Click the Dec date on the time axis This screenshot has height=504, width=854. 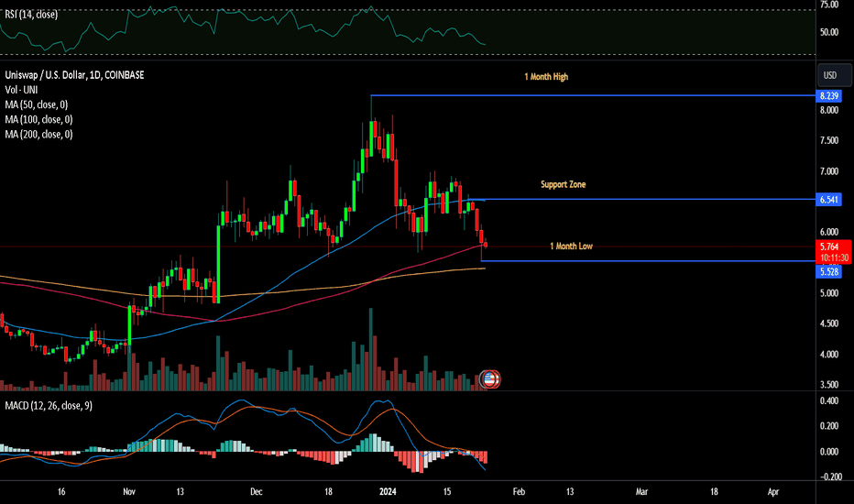click(x=256, y=491)
